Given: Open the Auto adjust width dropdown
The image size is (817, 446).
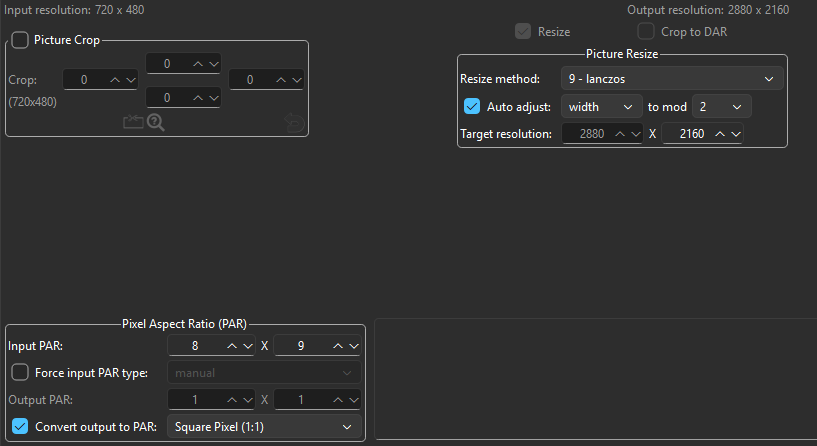Looking at the screenshot, I should (601, 106).
